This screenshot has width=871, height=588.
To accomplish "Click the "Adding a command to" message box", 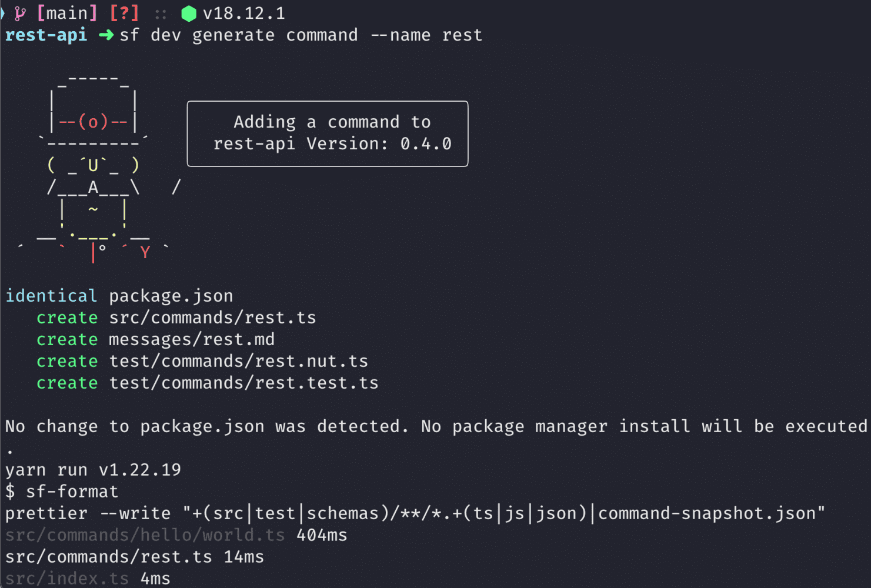I will coord(328,133).
